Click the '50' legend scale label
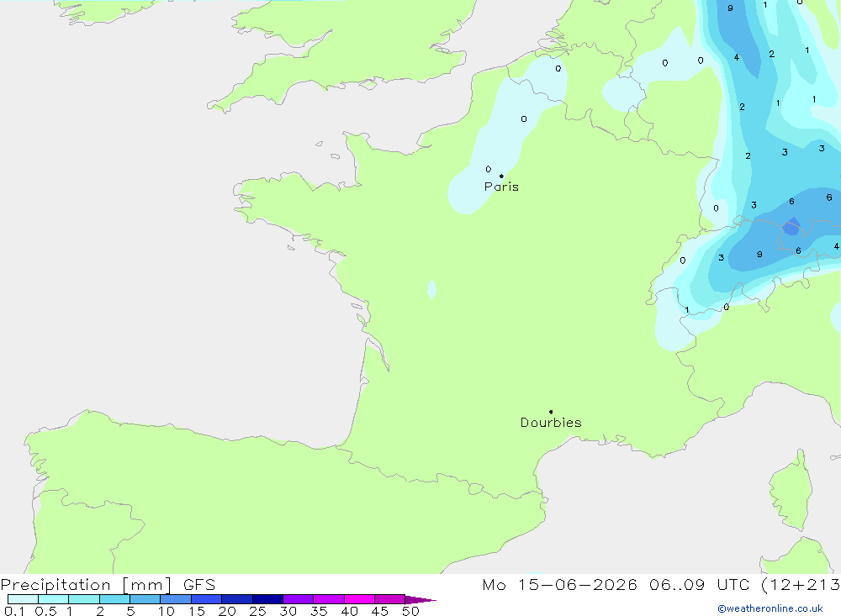The image size is (841, 616). tap(411, 611)
